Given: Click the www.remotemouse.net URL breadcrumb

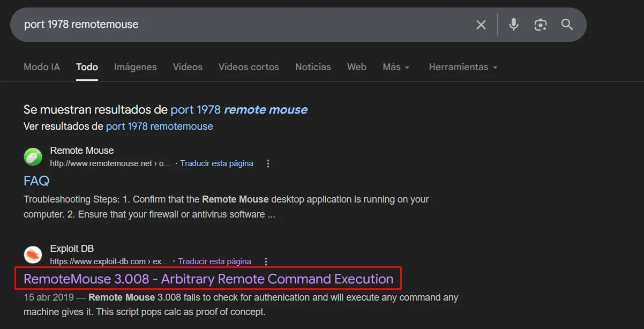Looking at the screenshot, I should click(110, 163).
